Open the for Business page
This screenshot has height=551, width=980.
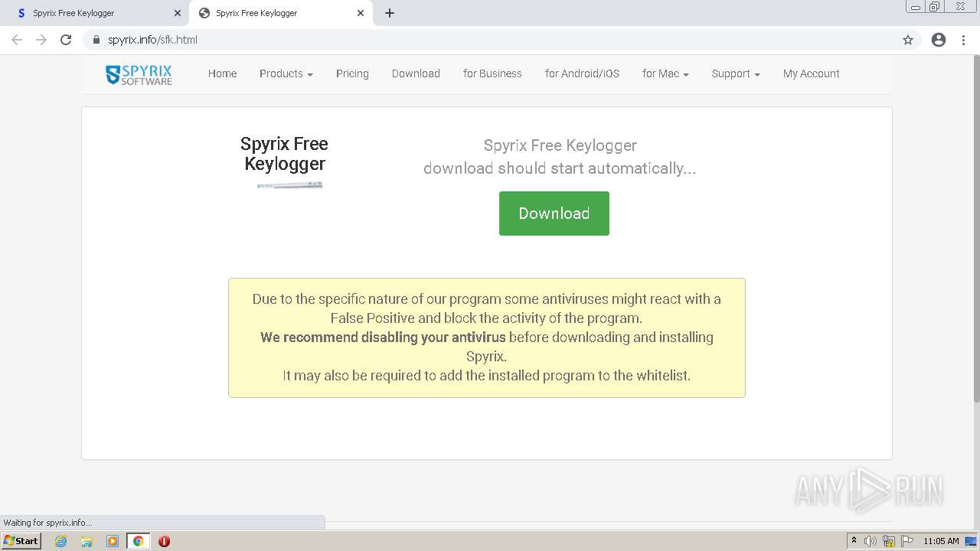(492, 73)
